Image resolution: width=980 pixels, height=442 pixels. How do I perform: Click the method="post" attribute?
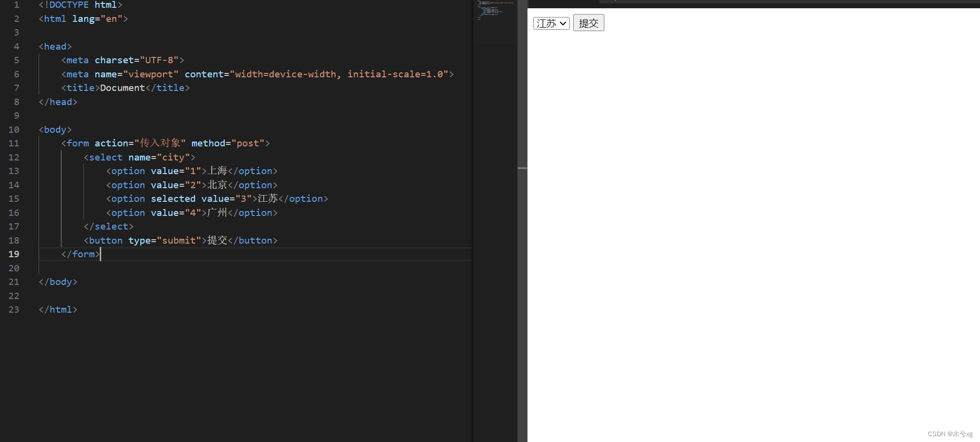click(228, 143)
